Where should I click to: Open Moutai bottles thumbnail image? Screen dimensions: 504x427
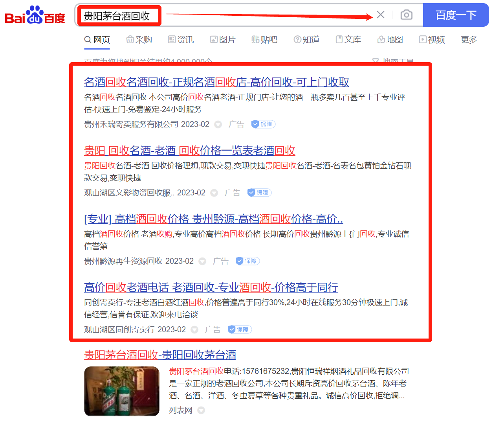(122, 391)
